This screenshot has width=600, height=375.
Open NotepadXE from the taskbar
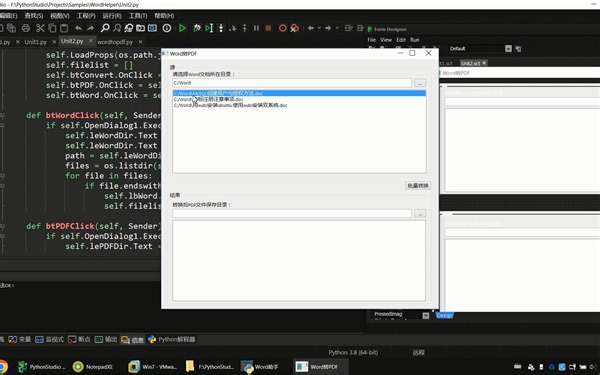click(x=93, y=367)
